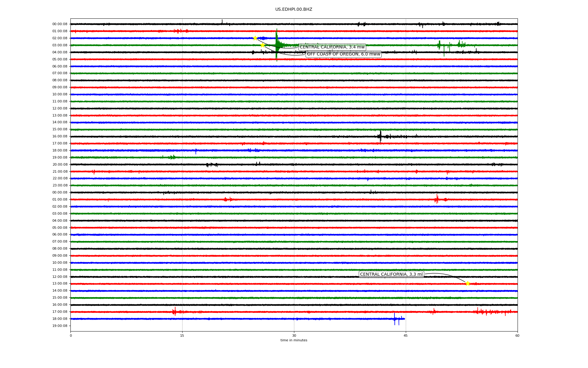Click the black spike on the 16:00:08 trace
Image resolution: width=588 pixels, height=368 pixels.
pyautogui.click(x=380, y=136)
